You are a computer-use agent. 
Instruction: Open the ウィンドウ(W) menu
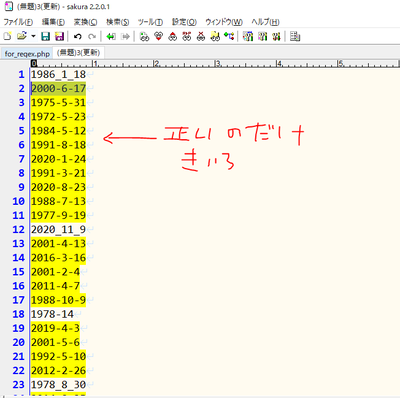coord(224,22)
